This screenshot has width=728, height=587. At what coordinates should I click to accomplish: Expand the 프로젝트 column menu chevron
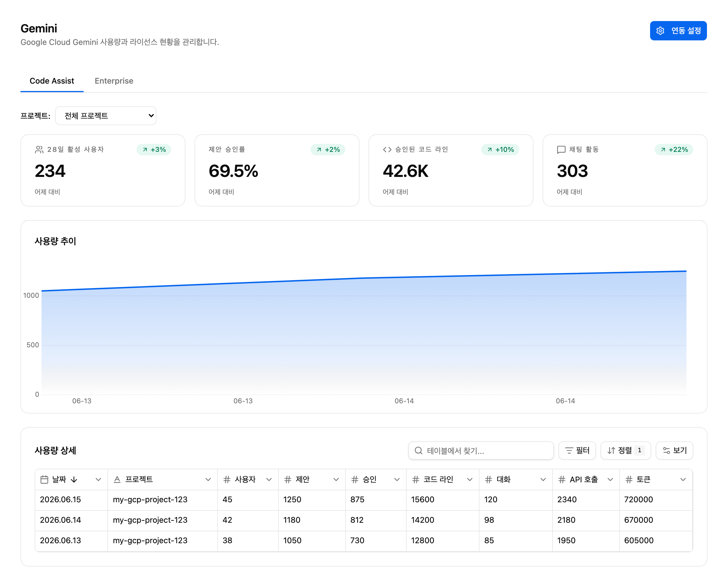tap(208, 479)
